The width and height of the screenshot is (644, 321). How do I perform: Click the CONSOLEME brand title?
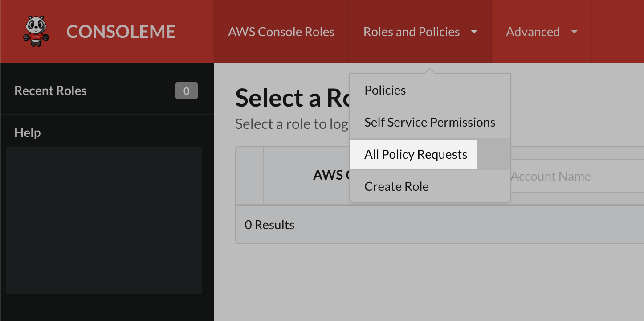[x=121, y=32]
